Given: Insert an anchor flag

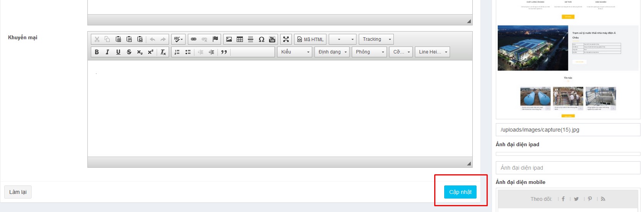Looking at the screenshot, I should point(215,39).
